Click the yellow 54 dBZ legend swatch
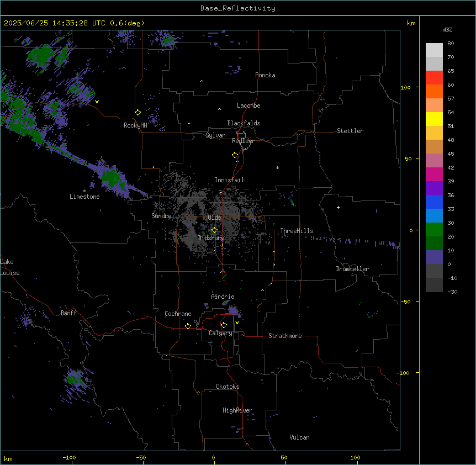This screenshot has height=465, width=476. 434,119
